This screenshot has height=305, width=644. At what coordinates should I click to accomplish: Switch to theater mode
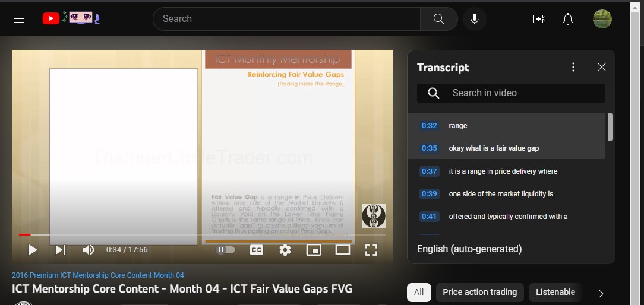[x=343, y=250]
